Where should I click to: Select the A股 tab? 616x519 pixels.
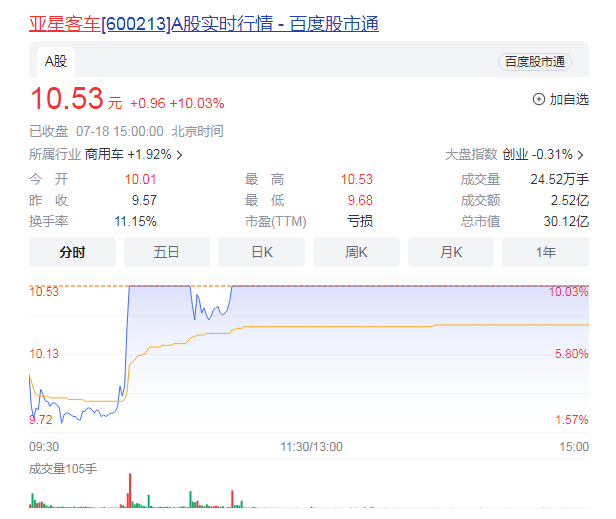pyautogui.click(x=55, y=61)
